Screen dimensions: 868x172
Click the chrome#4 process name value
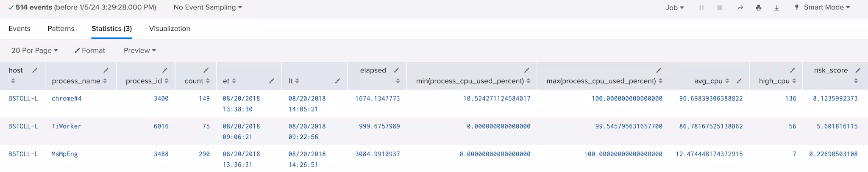pos(67,98)
